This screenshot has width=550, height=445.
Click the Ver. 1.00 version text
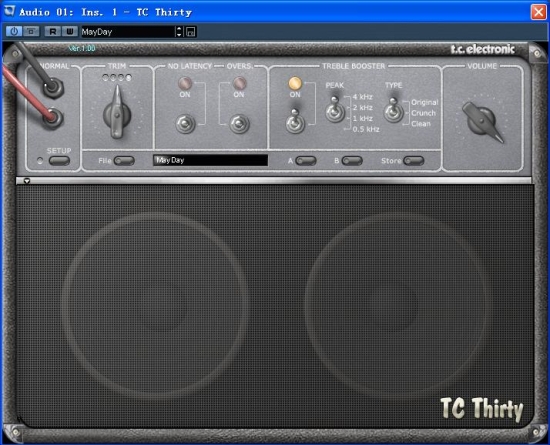(82, 48)
